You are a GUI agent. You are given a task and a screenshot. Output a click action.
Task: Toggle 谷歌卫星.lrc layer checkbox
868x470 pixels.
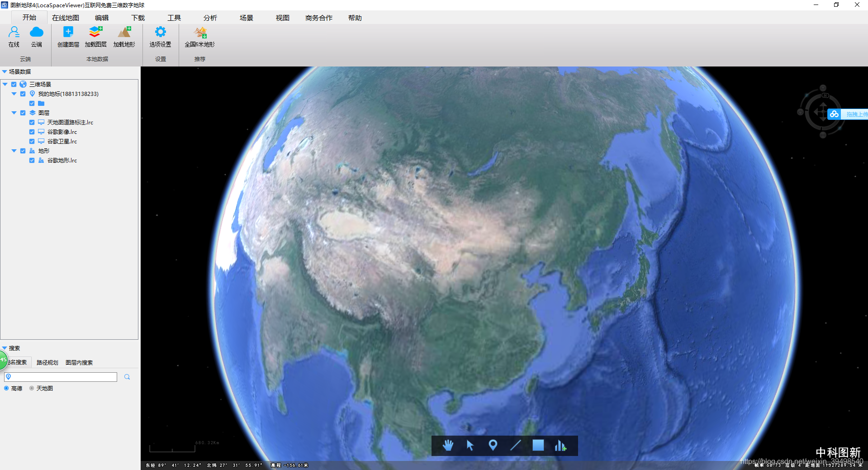pos(32,141)
